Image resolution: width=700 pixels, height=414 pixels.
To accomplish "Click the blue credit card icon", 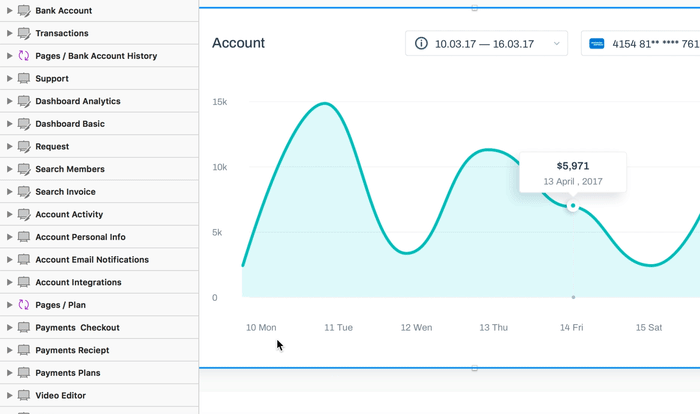I will click(x=597, y=44).
